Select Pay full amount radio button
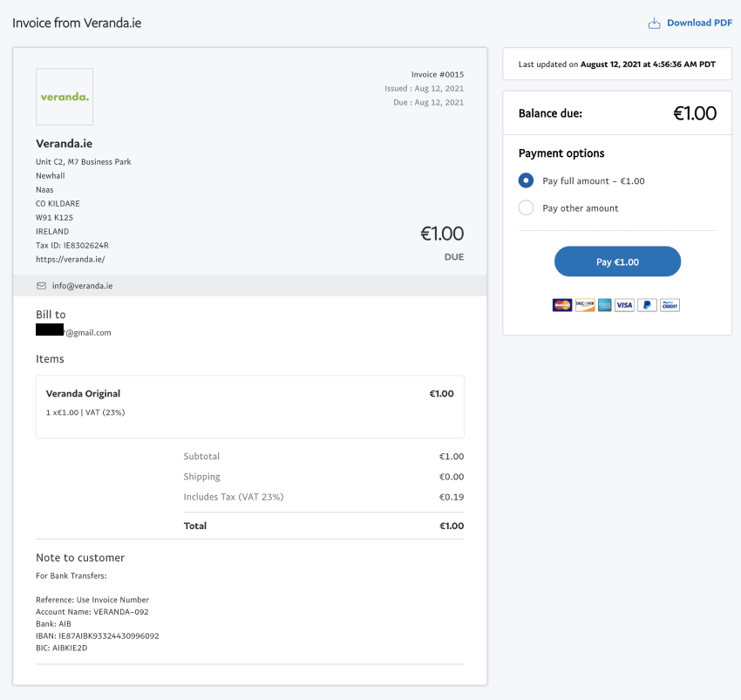 [526, 180]
